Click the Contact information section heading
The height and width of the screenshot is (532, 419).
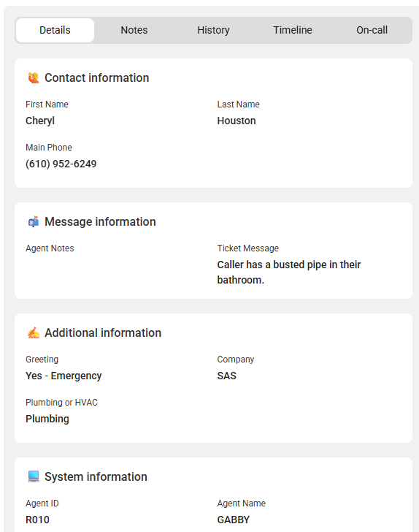(97, 77)
